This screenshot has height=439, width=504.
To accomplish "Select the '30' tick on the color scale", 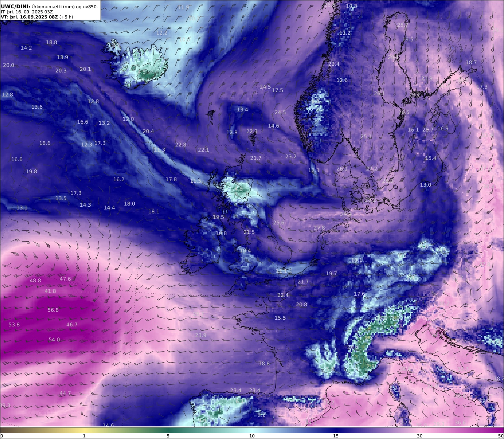I will click(420, 436).
